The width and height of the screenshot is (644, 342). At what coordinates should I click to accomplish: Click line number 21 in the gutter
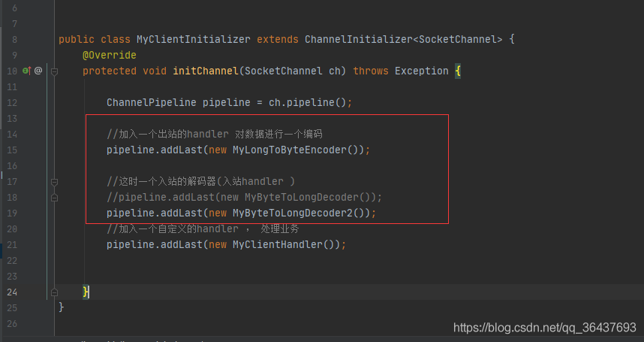(x=12, y=245)
